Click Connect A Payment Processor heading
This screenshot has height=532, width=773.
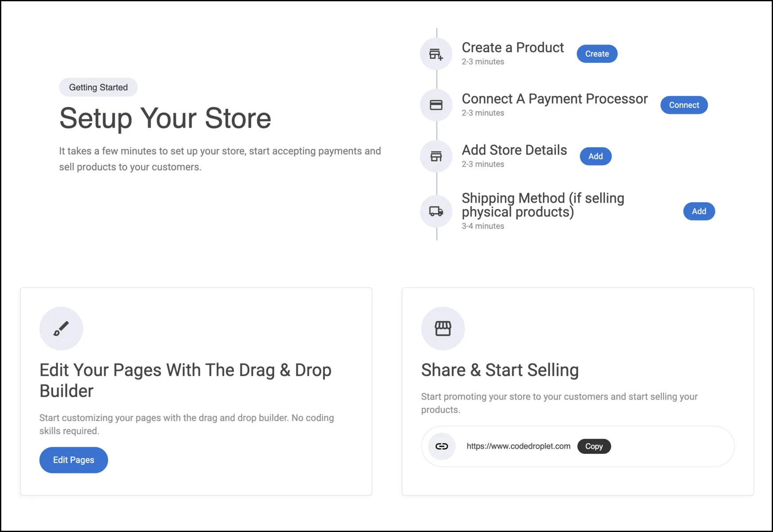[x=554, y=99]
